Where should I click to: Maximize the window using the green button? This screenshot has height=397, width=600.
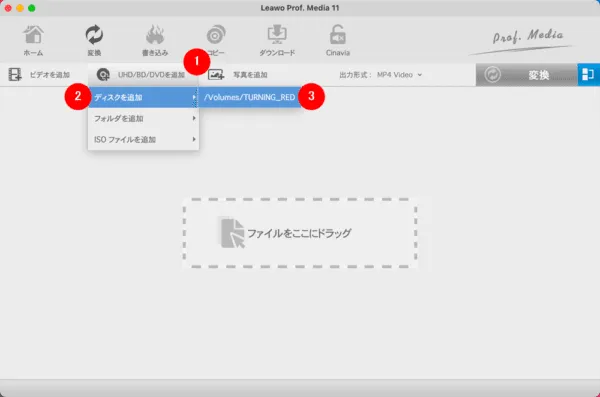click(x=32, y=8)
